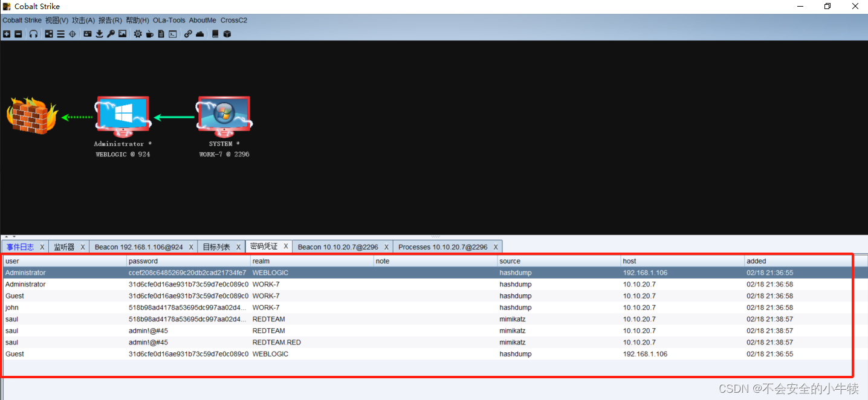Open the AboutMe menu
Viewport: 868px width, 400px height.
pyautogui.click(x=202, y=20)
